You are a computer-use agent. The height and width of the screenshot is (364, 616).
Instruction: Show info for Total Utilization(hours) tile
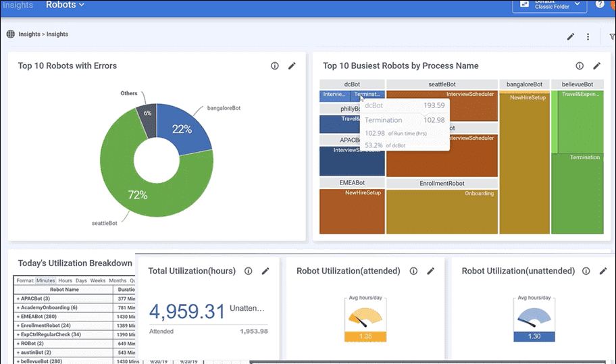(249, 271)
